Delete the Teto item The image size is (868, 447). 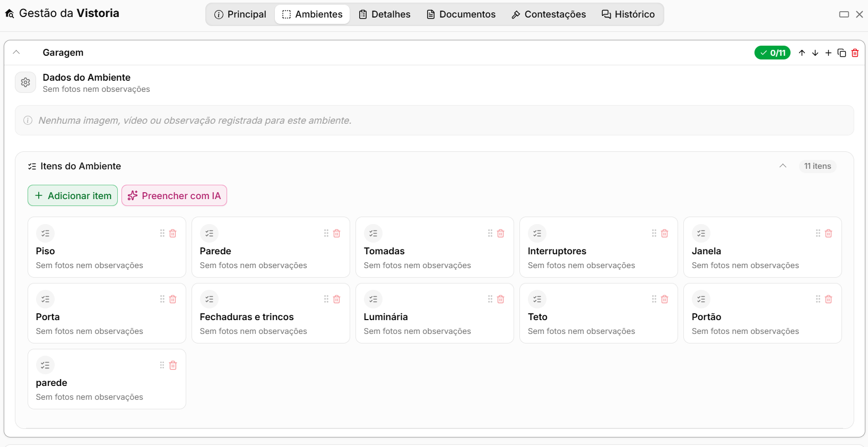[665, 299]
